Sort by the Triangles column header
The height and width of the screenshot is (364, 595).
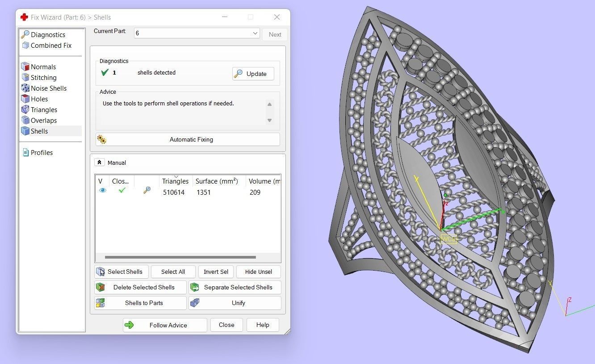[176, 181]
